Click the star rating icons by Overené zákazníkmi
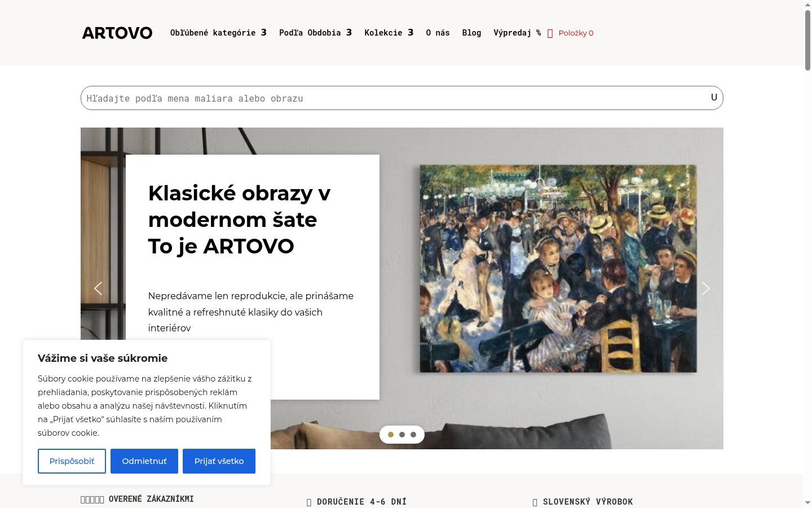The height and width of the screenshot is (508, 812). pos(92,500)
